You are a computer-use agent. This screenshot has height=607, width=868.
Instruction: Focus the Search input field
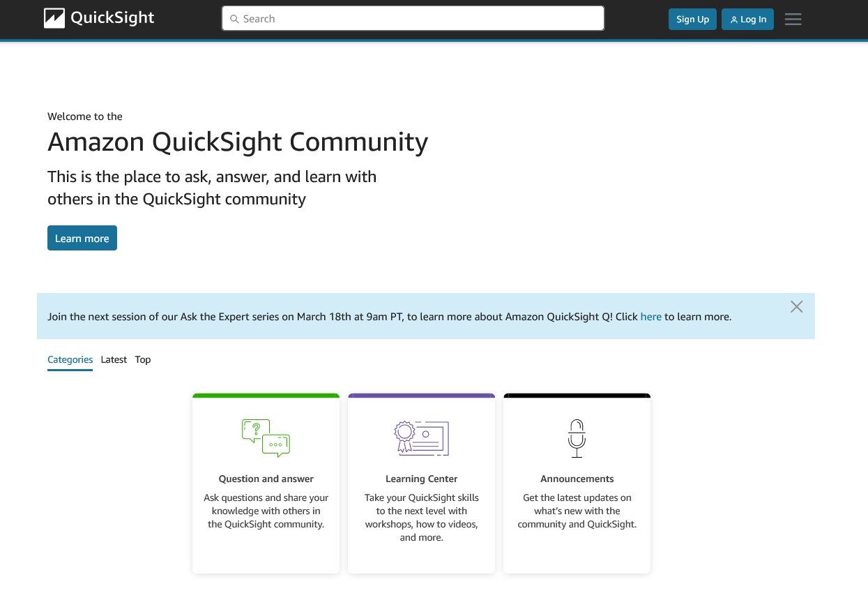[413, 19]
